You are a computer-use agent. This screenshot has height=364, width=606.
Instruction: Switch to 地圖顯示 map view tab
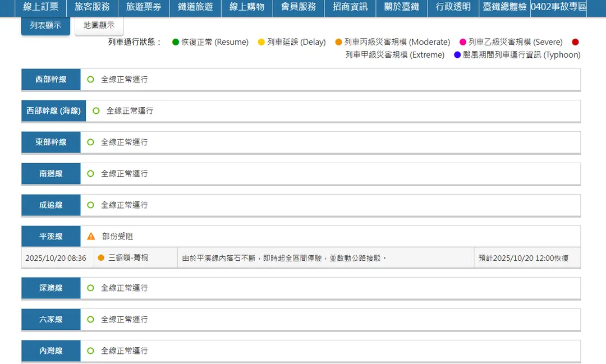click(99, 25)
